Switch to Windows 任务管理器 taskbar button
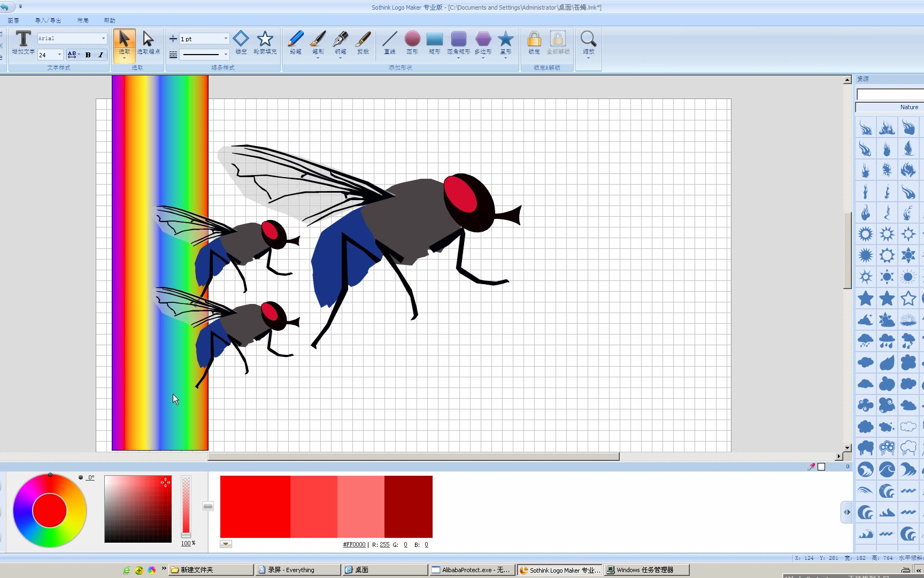 tap(646, 570)
